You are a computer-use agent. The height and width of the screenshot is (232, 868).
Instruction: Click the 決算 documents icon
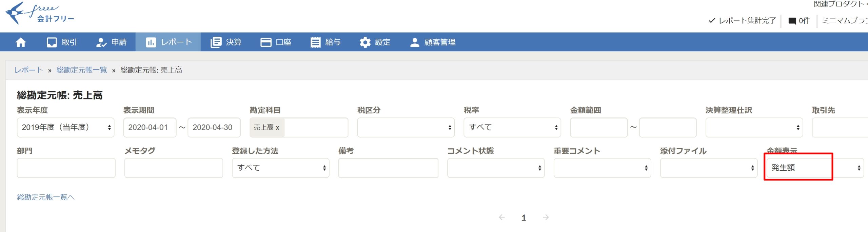(x=216, y=42)
